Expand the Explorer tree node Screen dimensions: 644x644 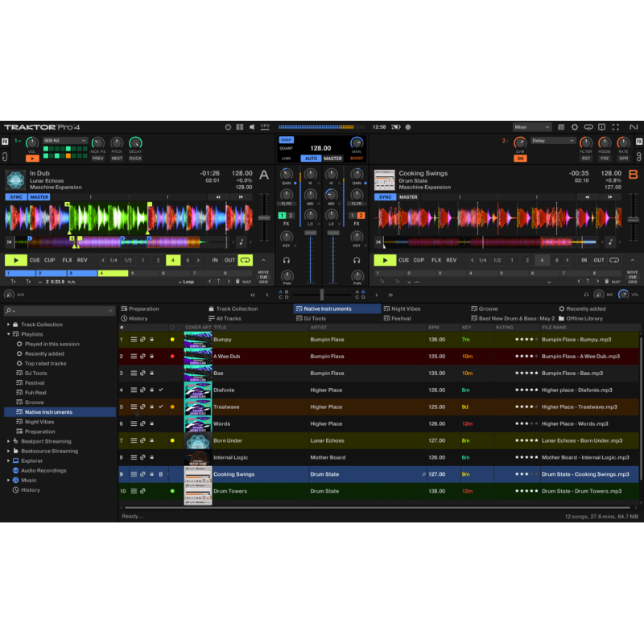[8, 460]
